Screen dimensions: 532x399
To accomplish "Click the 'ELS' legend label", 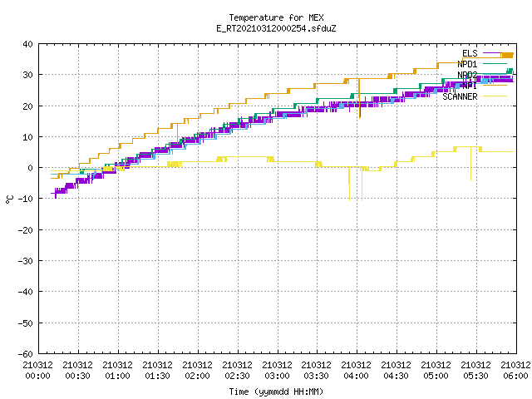I will (470, 53).
